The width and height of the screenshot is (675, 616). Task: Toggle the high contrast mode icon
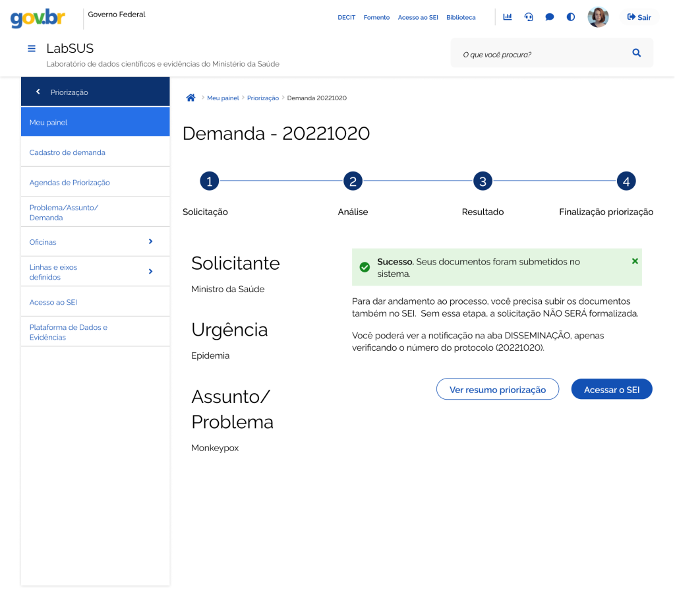[x=571, y=17]
